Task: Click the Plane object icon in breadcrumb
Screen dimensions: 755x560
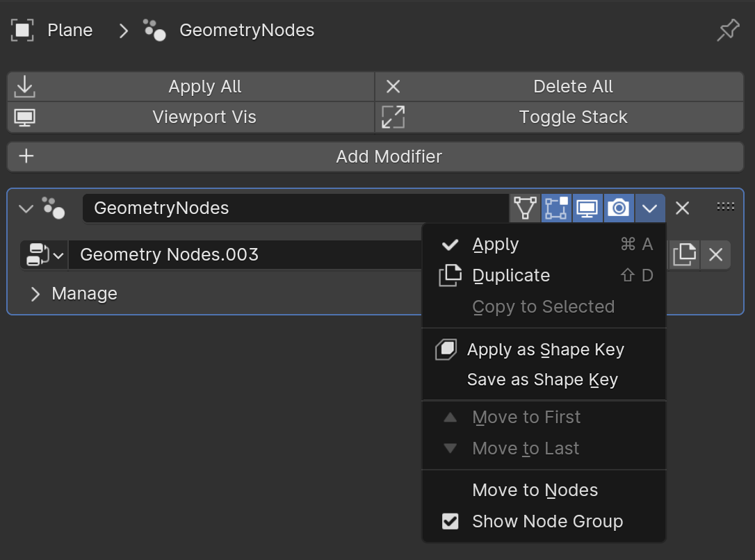Action: pos(22,31)
